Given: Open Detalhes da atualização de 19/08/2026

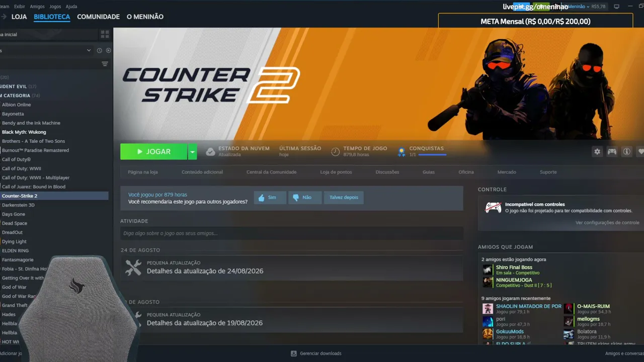Looking at the screenshot, I should tap(205, 323).
